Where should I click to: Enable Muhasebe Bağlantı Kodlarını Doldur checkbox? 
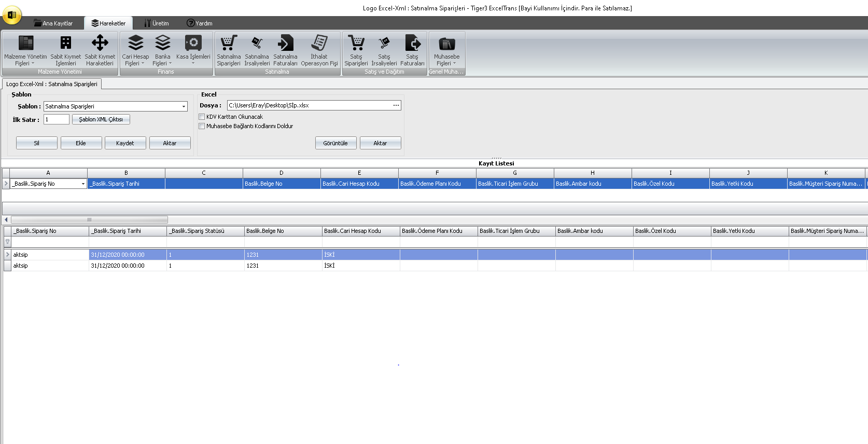pyautogui.click(x=202, y=127)
